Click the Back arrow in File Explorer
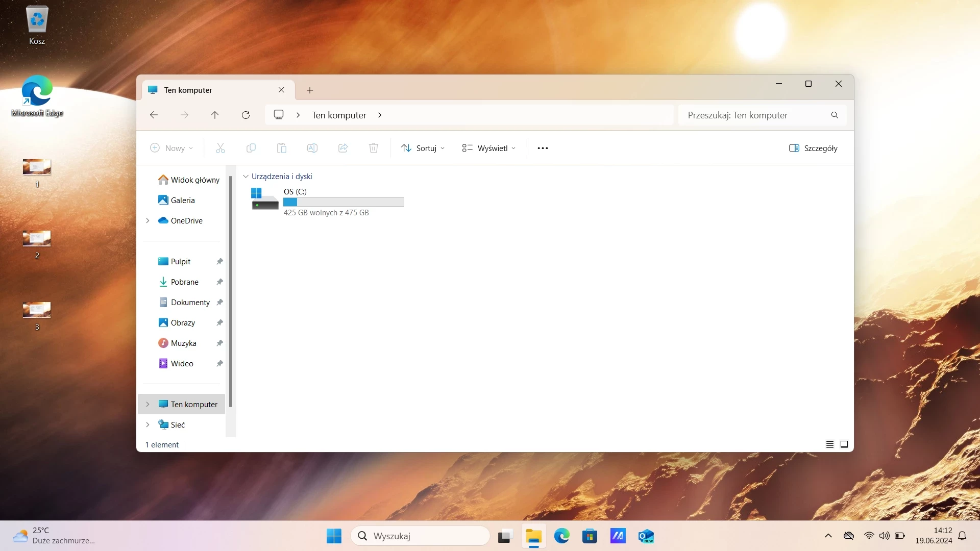 (154, 115)
